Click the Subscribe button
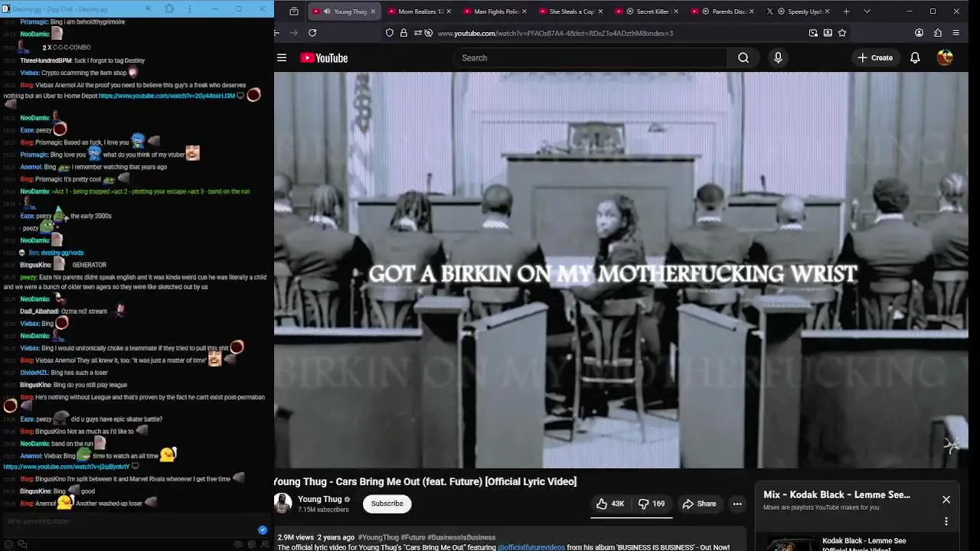This screenshot has height=551, width=980. 387,504
